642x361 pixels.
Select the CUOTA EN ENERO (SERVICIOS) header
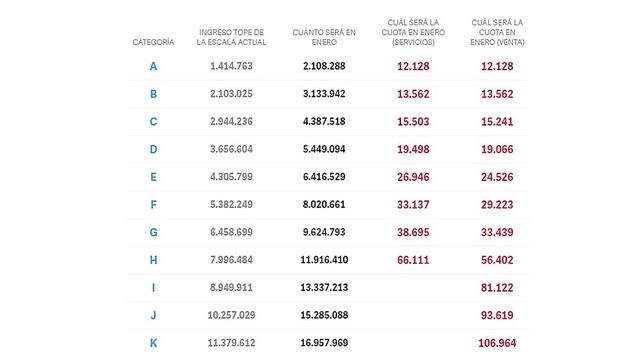pos(413,32)
